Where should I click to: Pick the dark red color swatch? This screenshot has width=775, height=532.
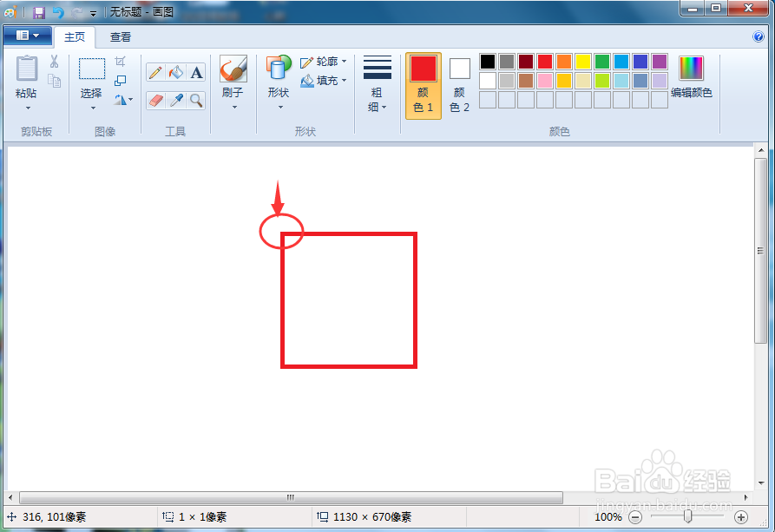526,62
